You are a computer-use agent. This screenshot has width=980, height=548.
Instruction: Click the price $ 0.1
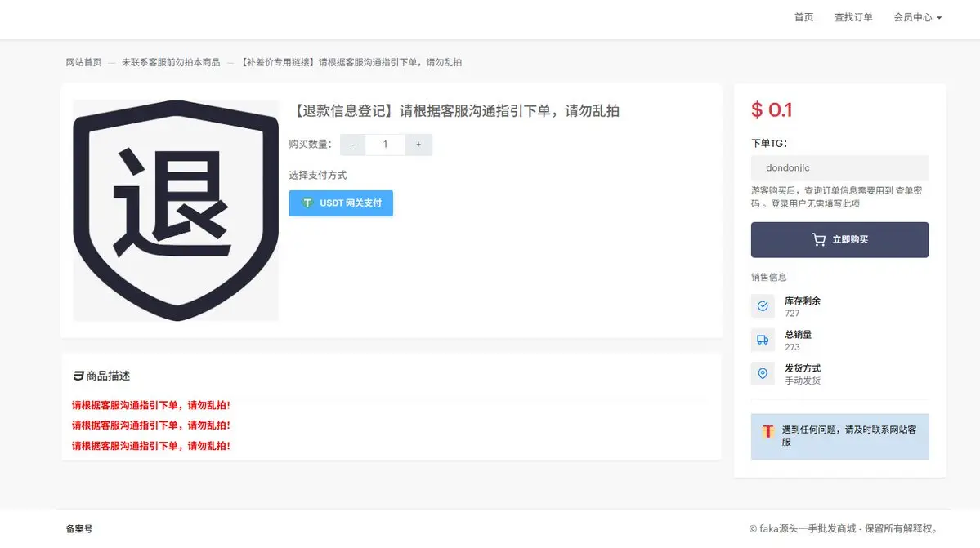tap(772, 110)
